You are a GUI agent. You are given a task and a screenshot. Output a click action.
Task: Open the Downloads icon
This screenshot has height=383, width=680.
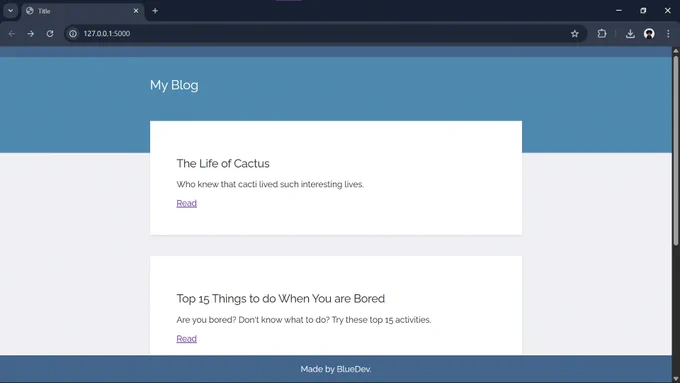click(630, 33)
